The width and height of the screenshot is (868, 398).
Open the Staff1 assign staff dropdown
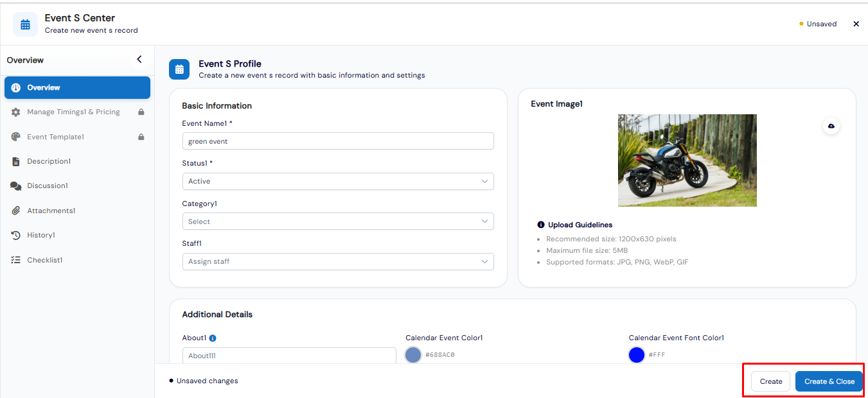pos(338,261)
